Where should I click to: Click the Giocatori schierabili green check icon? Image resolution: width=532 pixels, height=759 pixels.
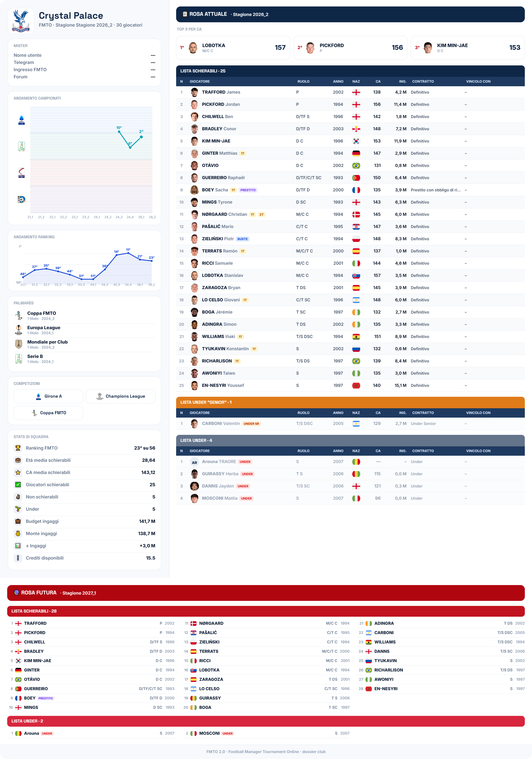18,485
